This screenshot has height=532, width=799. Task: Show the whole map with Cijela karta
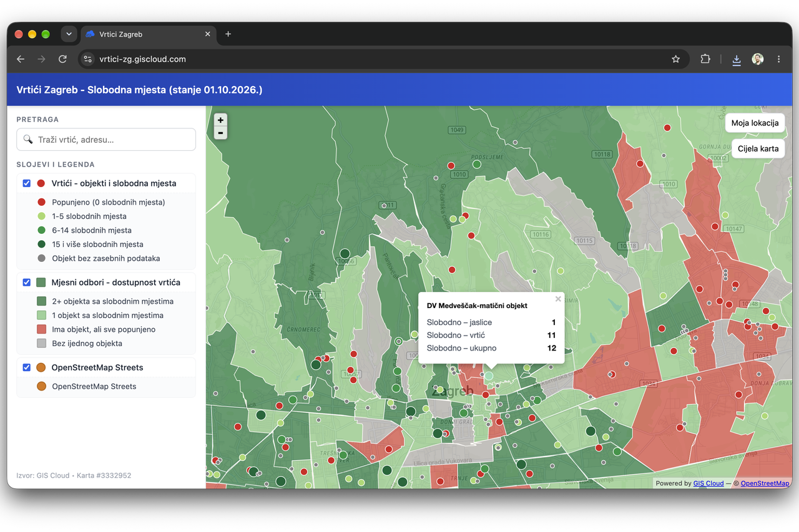point(758,148)
